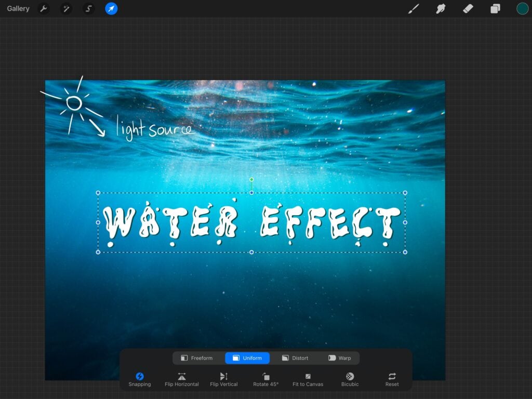Click the green rotation handle above text
This screenshot has width=532, height=399.
[x=251, y=180]
